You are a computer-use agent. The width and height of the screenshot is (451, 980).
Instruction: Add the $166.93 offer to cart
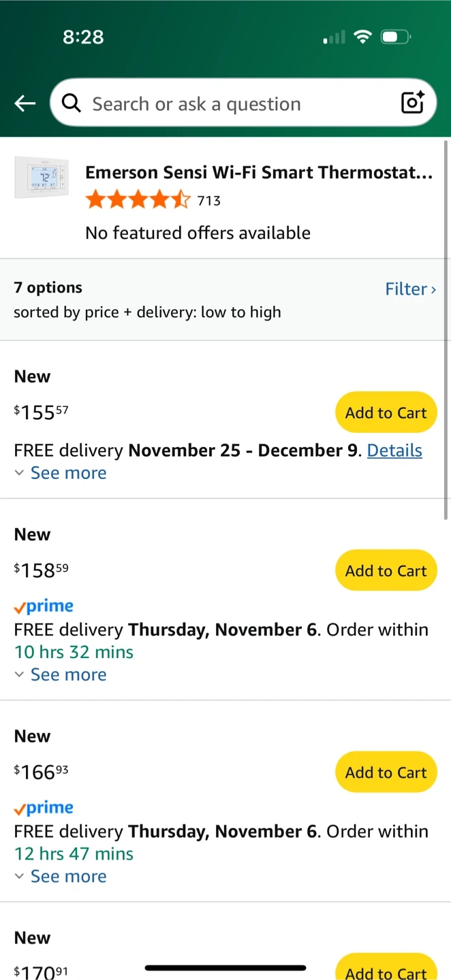pos(386,772)
